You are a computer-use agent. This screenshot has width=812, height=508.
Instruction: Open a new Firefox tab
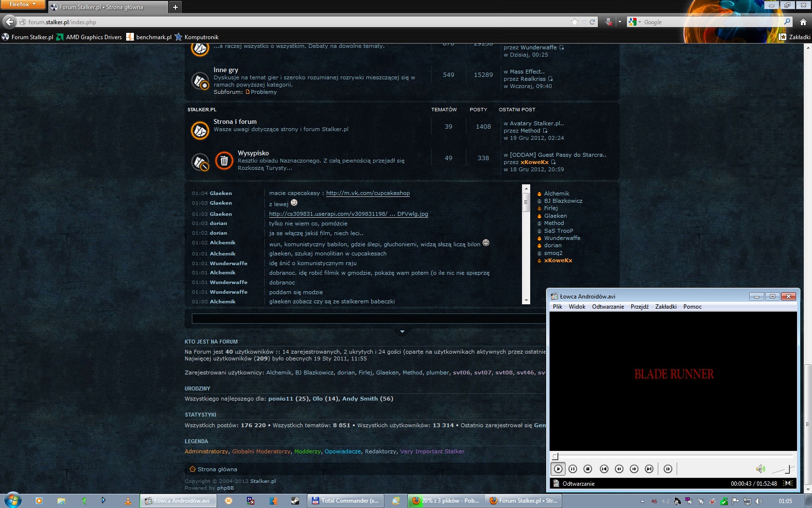pos(175,7)
